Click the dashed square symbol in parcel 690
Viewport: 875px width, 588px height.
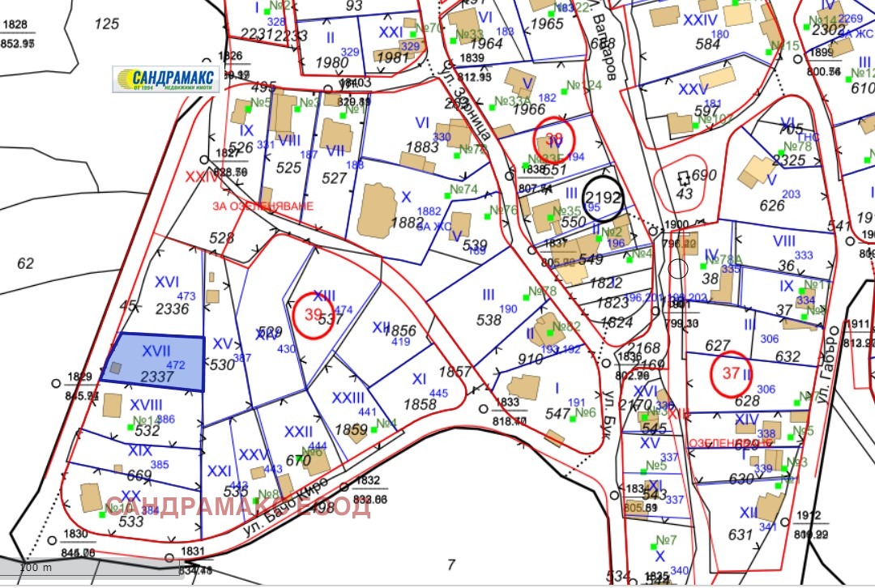click(x=682, y=177)
